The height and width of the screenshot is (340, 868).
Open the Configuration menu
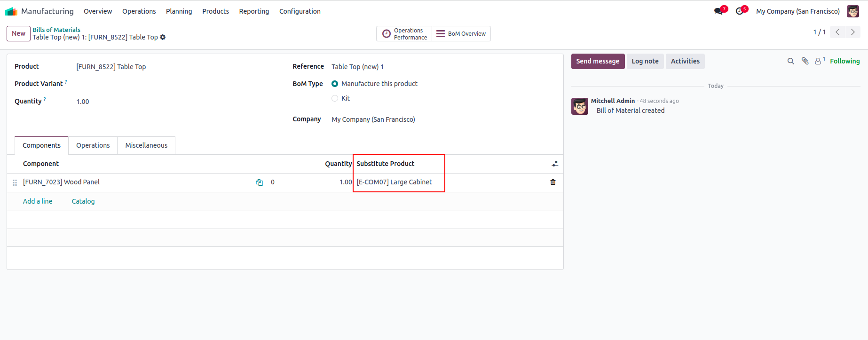pyautogui.click(x=300, y=11)
